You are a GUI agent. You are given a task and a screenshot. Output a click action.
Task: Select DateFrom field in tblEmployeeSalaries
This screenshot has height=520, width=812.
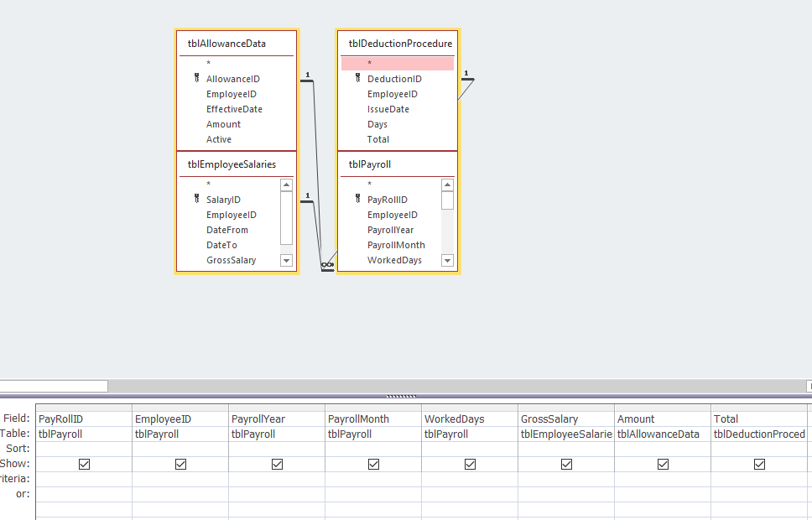[x=226, y=230]
